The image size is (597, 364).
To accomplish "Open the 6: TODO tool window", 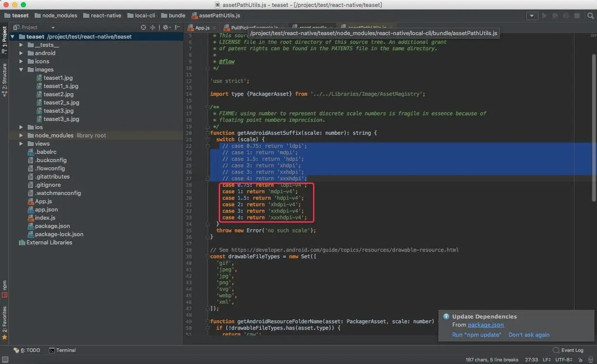I will tap(27, 350).
